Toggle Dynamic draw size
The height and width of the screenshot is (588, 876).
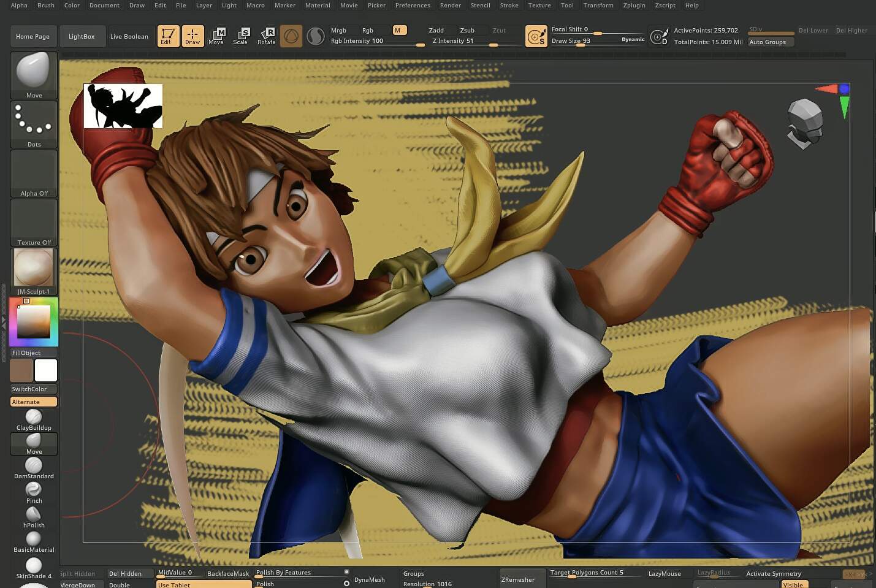point(633,39)
